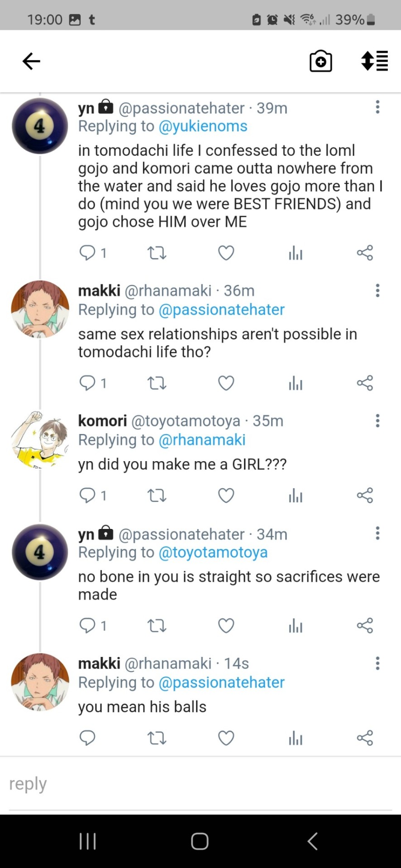This screenshot has width=401, height=868.
Task: Open three-dot menu on komori's tweet
Action: coord(377,421)
